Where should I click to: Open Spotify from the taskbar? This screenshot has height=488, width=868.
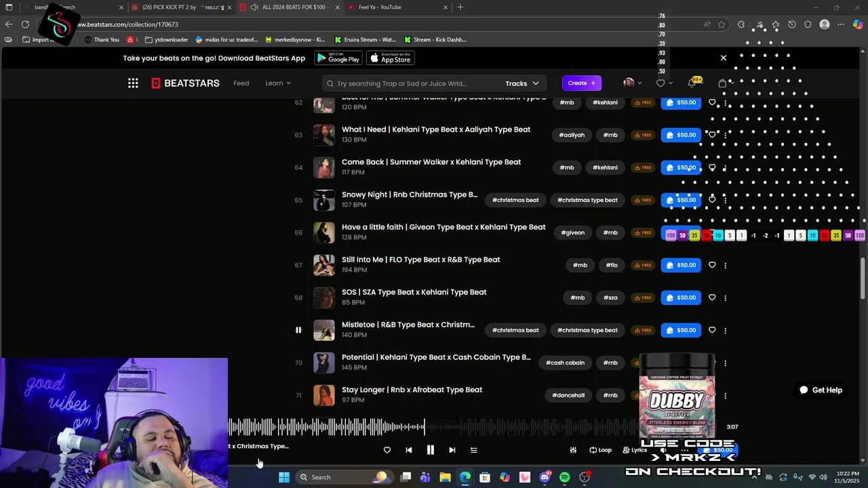[565, 477]
